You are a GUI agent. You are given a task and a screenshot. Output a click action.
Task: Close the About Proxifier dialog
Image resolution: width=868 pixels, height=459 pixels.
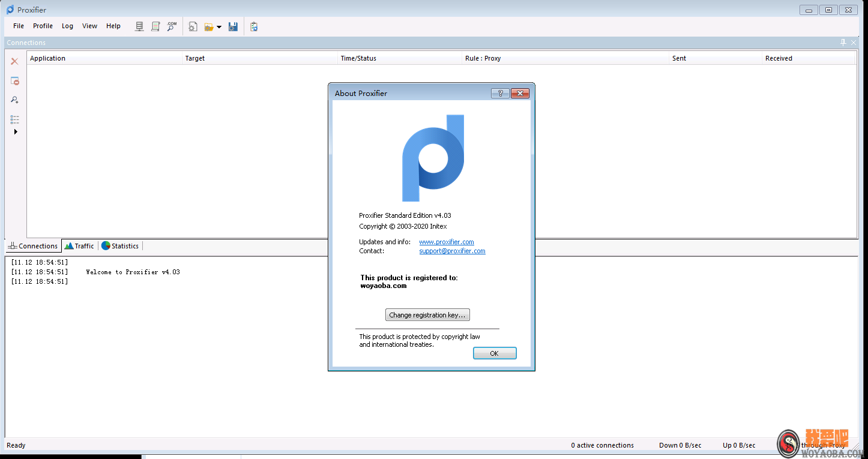point(520,93)
